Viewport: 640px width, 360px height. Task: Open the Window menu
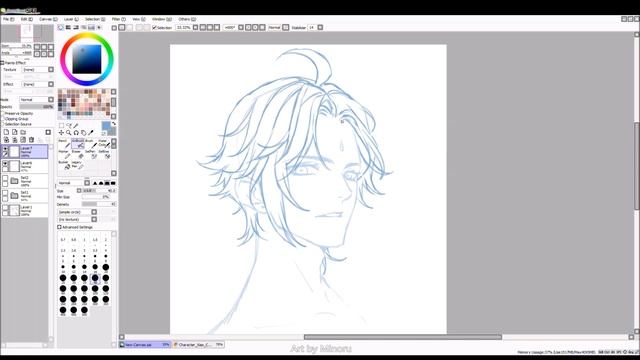coord(162,19)
